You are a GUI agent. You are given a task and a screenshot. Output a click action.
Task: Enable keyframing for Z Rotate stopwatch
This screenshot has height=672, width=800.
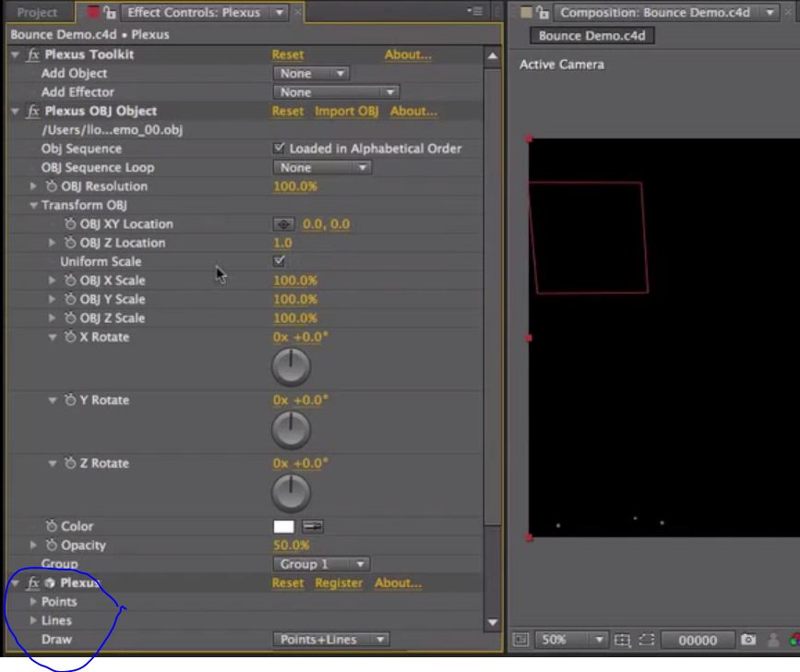click(x=70, y=463)
